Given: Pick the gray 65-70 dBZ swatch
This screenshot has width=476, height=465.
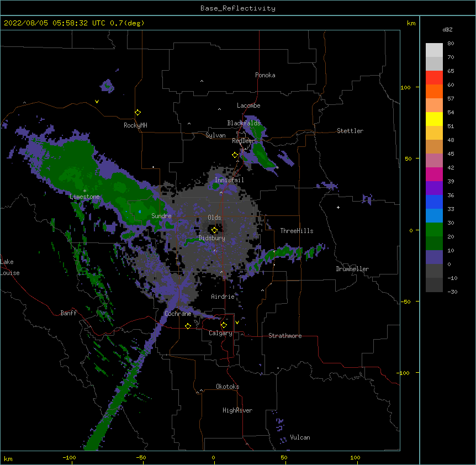Looking at the screenshot, I should [434, 64].
